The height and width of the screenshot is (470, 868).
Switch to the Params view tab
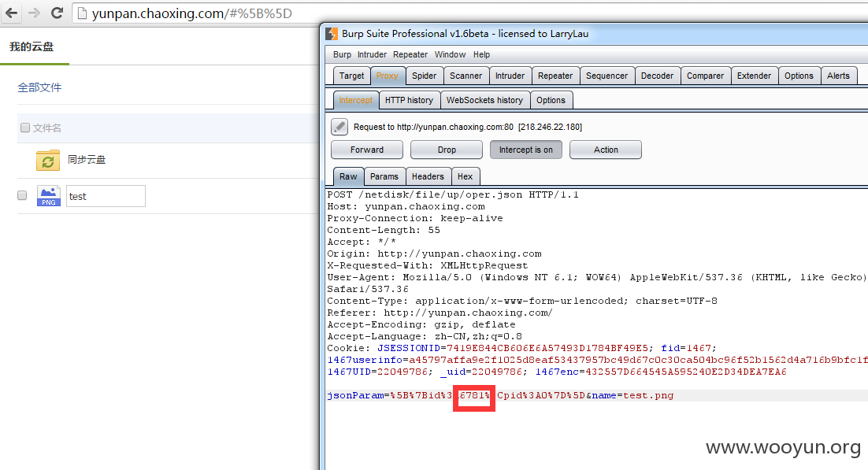(x=384, y=176)
